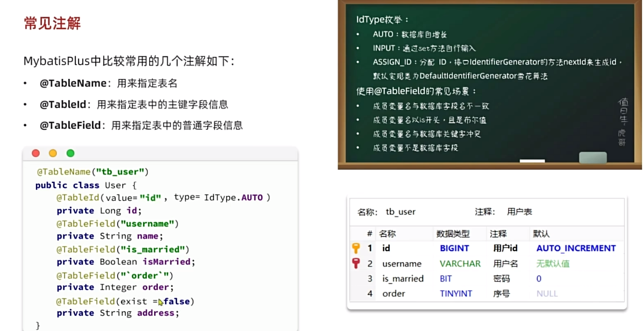This screenshot has width=644, height=331.
Task: Click the "order" column name cell
Action: coord(394,293)
